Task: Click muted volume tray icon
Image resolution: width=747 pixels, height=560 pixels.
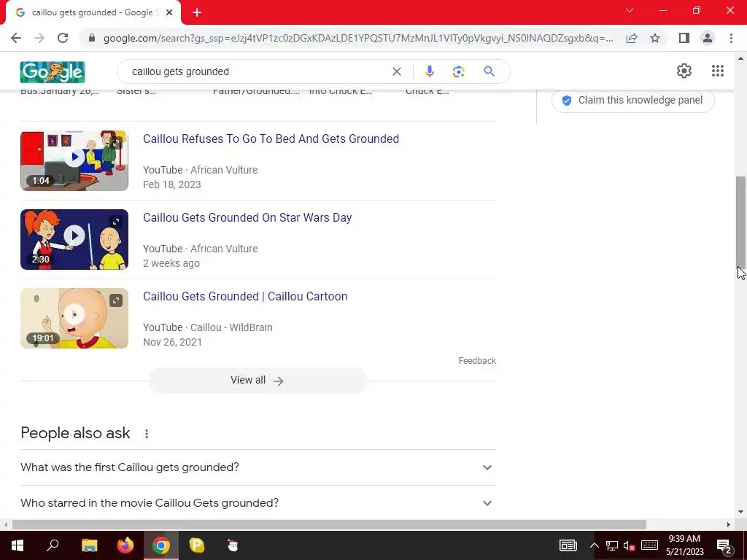Action: tap(630, 545)
